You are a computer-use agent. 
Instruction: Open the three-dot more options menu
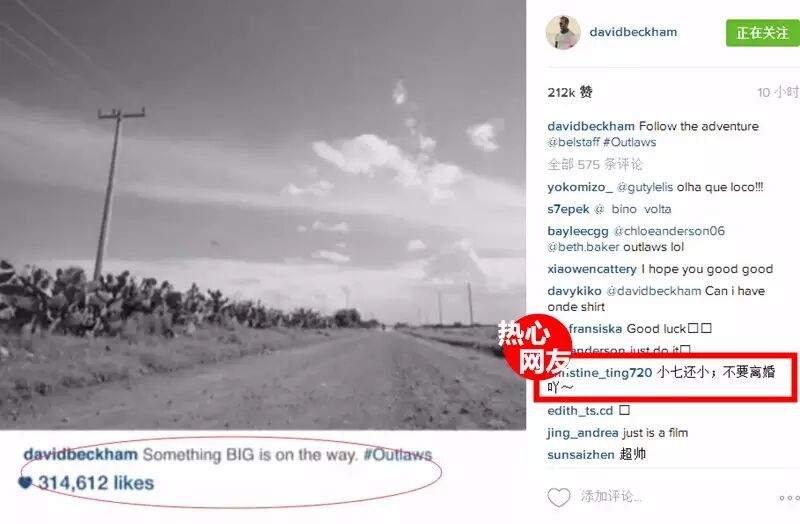789,498
